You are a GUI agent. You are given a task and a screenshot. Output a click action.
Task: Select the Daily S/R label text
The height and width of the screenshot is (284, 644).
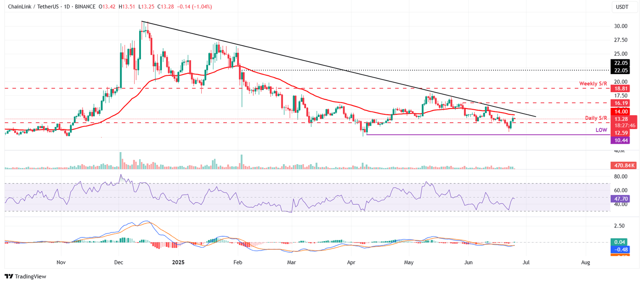tap(595, 119)
